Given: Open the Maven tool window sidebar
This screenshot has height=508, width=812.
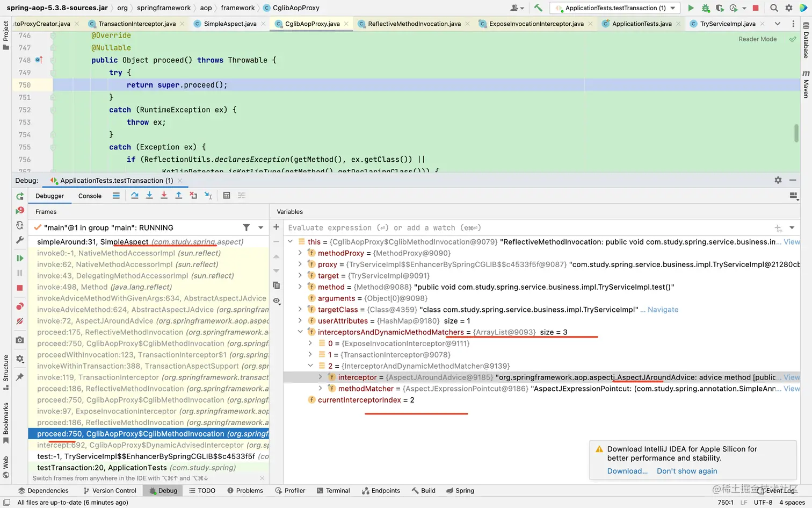Looking at the screenshot, I should 806,84.
